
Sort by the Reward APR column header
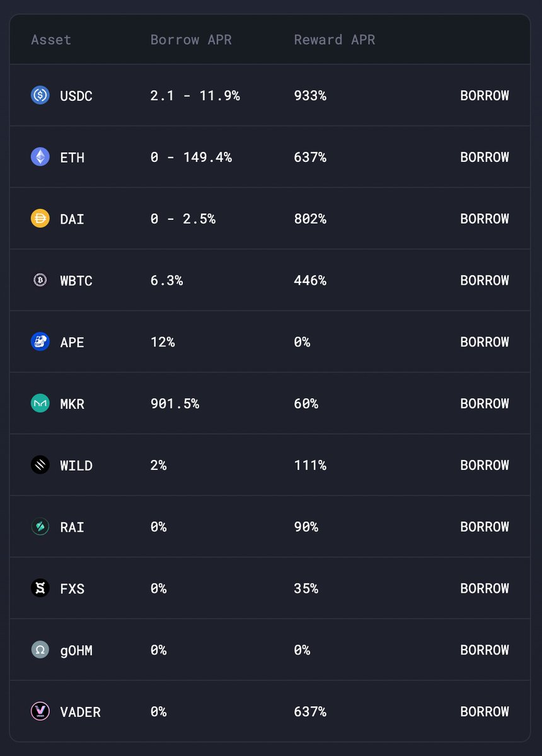[x=335, y=40]
